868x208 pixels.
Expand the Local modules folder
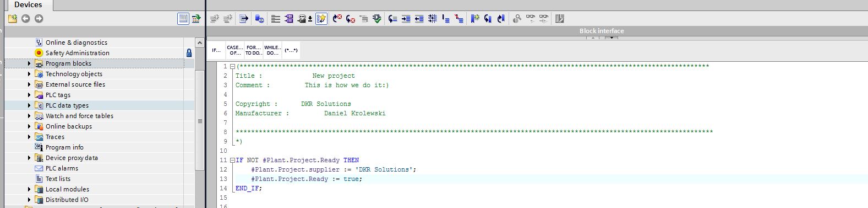tap(29, 189)
